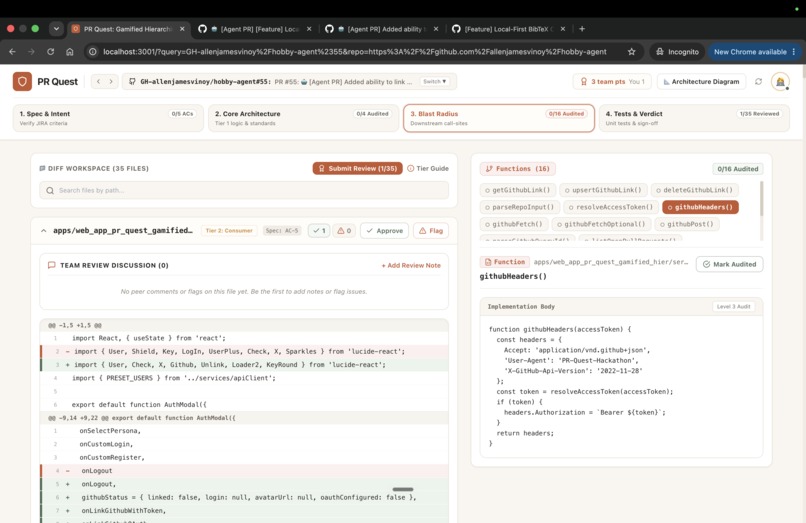Viewport: 806px width, 523px height.
Task: Click the Level 3 Audit badge
Action: click(734, 306)
